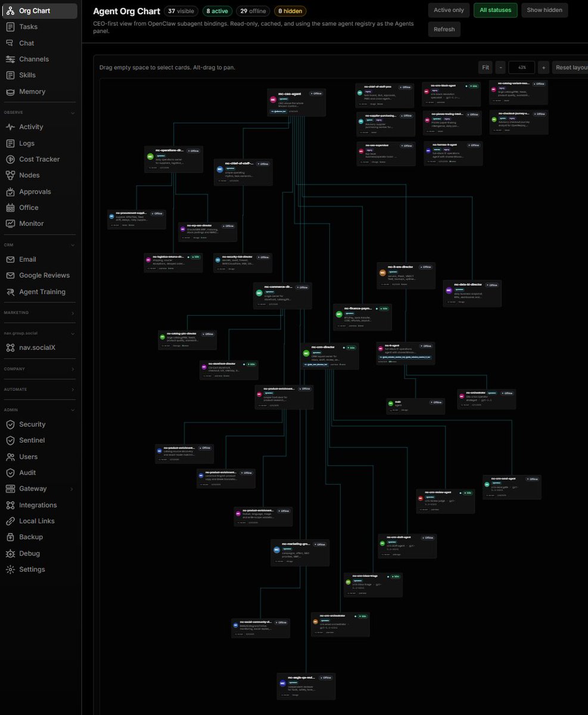Select the mc-ceo-agent card
The width and height of the screenshot is (588, 715).
[x=297, y=102]
